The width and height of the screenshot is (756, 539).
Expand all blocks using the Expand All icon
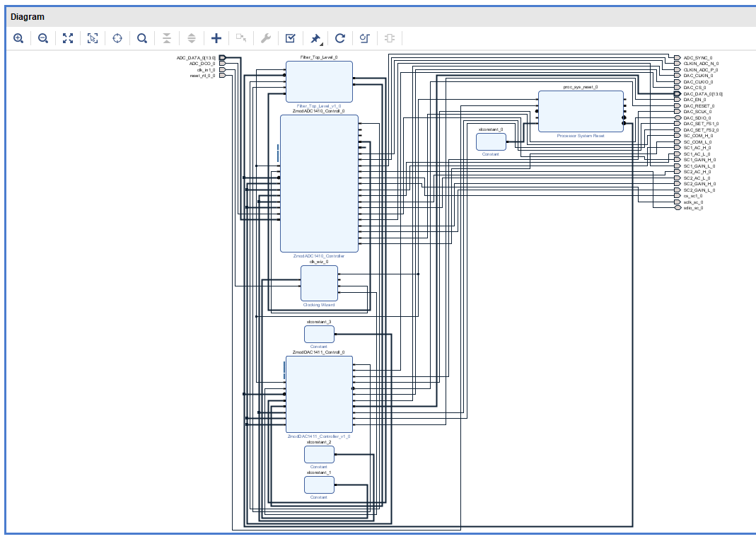pos(192,38)
